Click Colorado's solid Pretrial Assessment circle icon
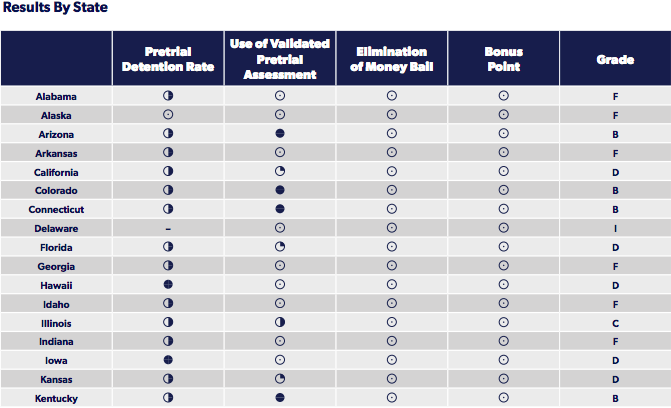671x408 pixels. point(280,191)
